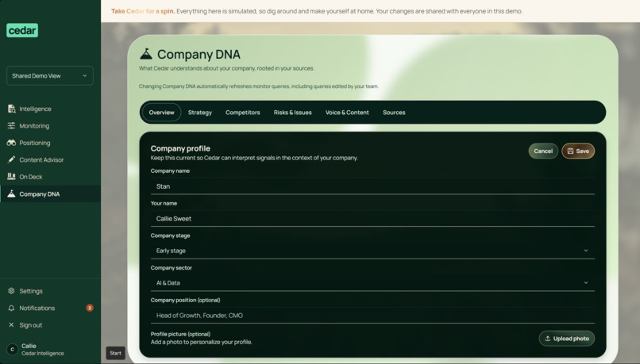Open Settings from the sidebar
Image resolution: width=640 pixels, height=364 pixels.
coord(31,291)
